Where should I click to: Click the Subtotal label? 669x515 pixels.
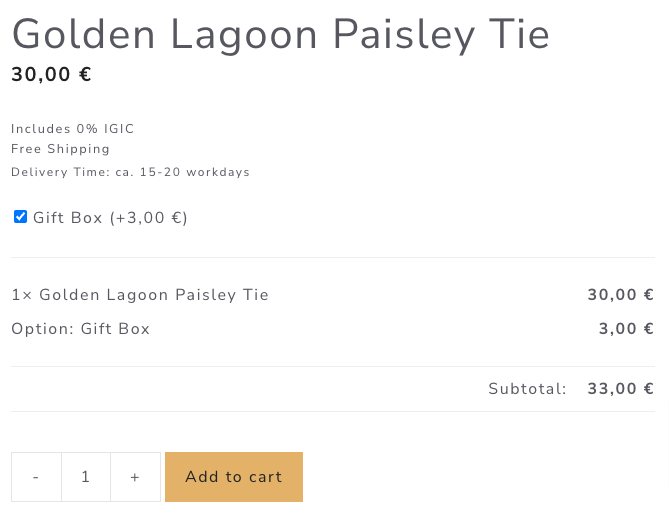(527, 389)
